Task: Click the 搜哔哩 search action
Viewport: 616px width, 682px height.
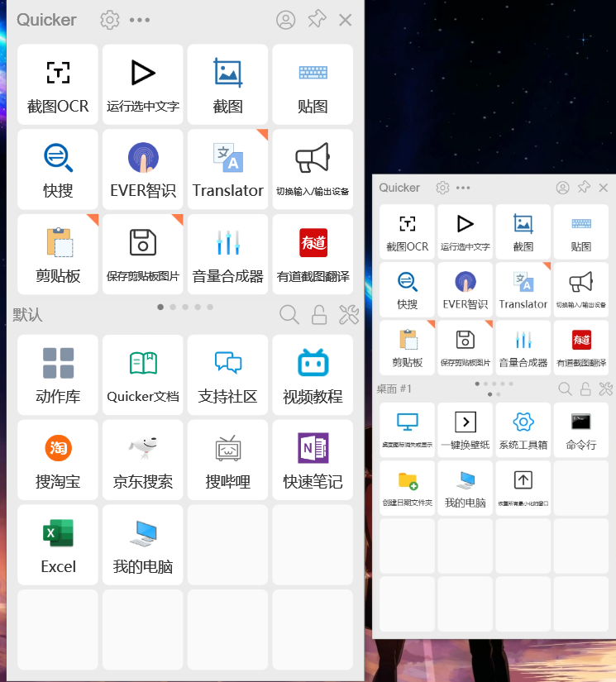Action: 227,460
